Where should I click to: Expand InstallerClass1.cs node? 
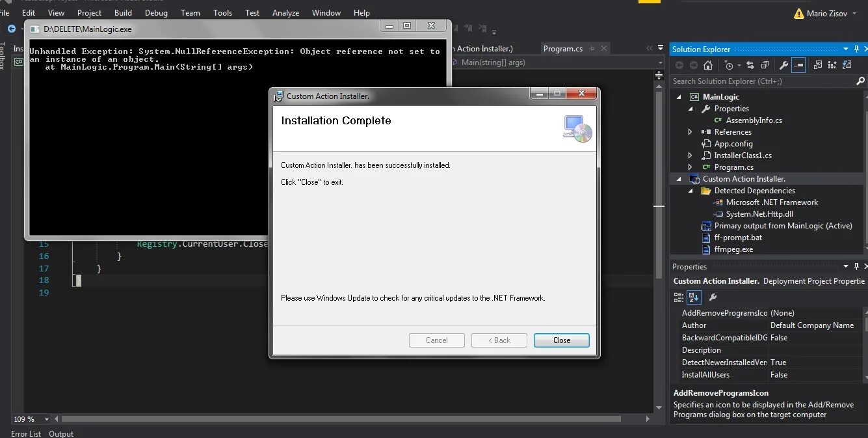[x=690, y=156]
